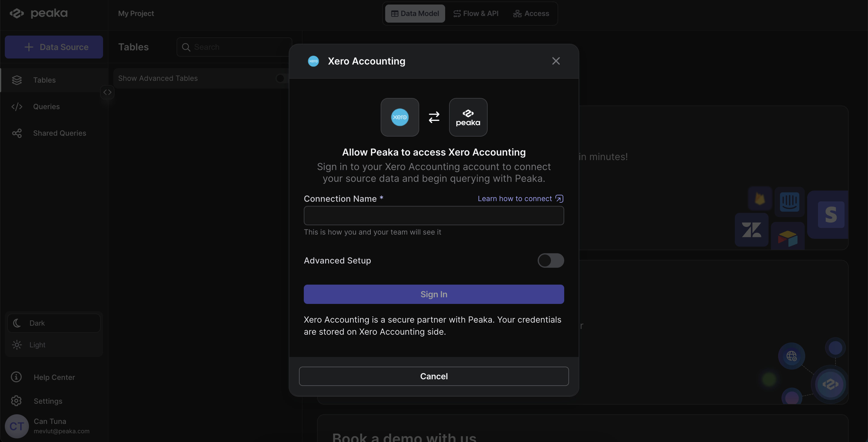Enable the Advanced Setup toggle
This screenshot has width=868, height=442.
(551, 260)
